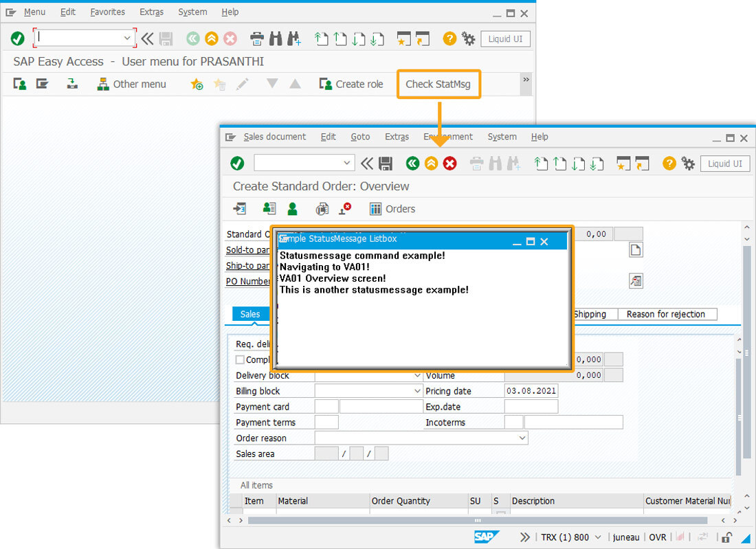Open the Favorites menu in SAP Easy Access

(x=107, y=12)
